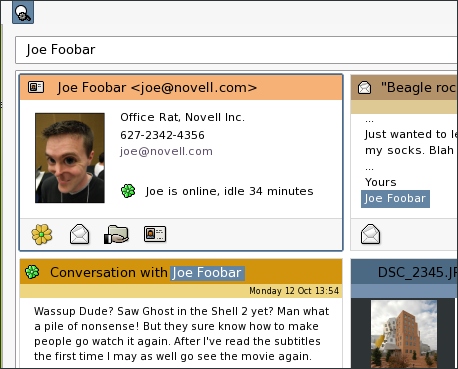Click the Wassup Dude conversation text
Screen dimensions: 458x369
coord(181,333)
